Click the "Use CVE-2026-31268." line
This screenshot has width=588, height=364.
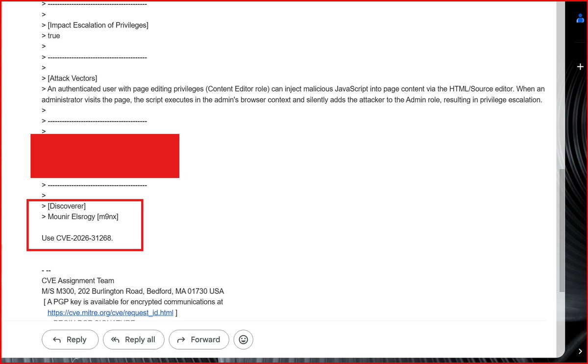pyautogui.click(x=77, y=238)
